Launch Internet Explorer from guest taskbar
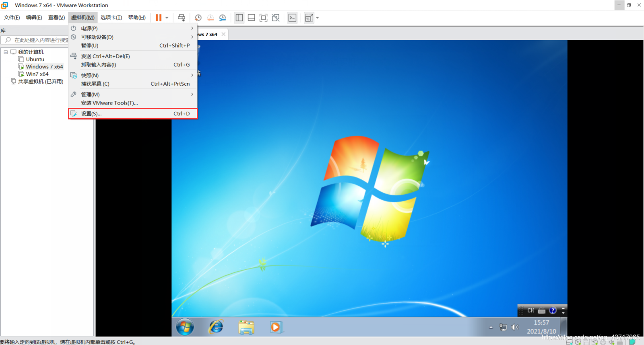This screenshot has width=644, height=345. [x=216, y=327]
